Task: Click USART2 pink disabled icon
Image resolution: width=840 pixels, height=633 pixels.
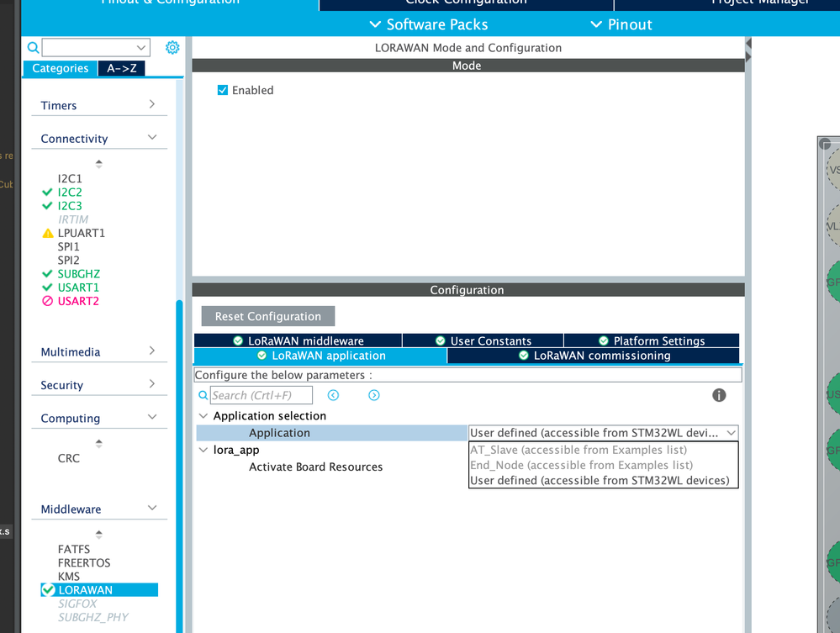Action: click(48, 301)
